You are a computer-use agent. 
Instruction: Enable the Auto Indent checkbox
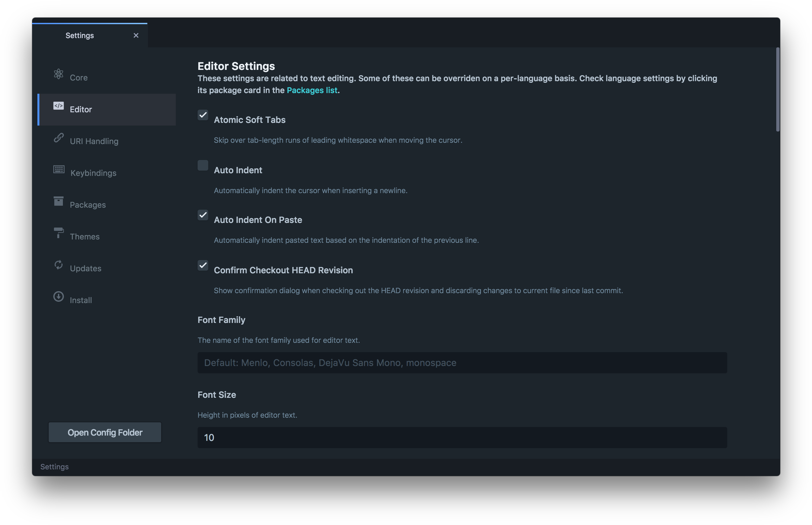203,165
